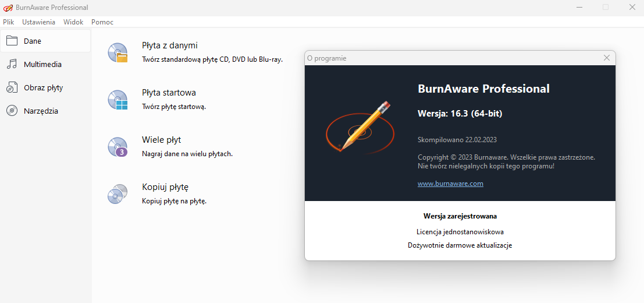Click the BurnAware pencil logo in dialog
This screenshot has height=303, width=644.
pyautogui.click(x=360, y=127)
